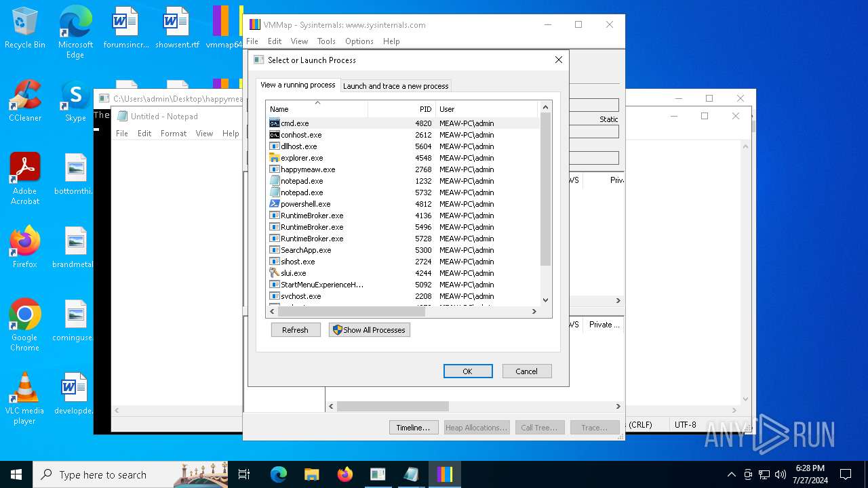
Task: Open the Notepad File menu
Action: (x=122, y=134)
